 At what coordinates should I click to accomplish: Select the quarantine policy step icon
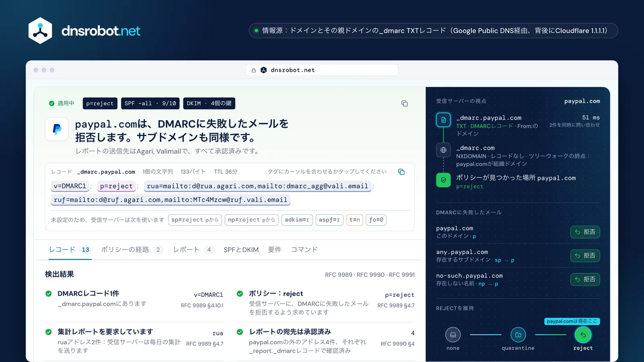click(x=518, y=335)
